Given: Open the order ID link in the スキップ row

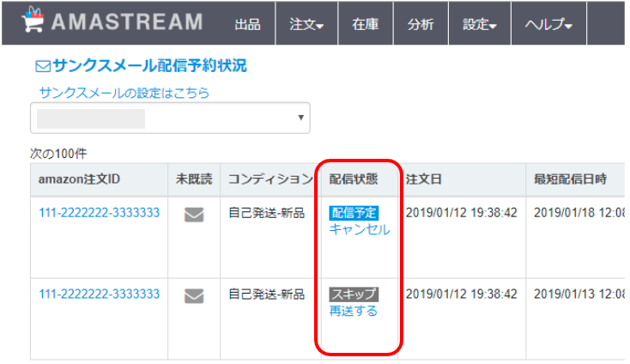Looking at the screenshot, I should coord(100,294).
